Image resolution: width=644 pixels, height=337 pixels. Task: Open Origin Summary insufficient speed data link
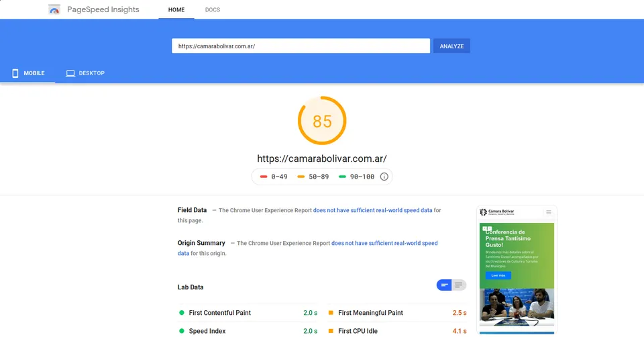coord(384,243)
